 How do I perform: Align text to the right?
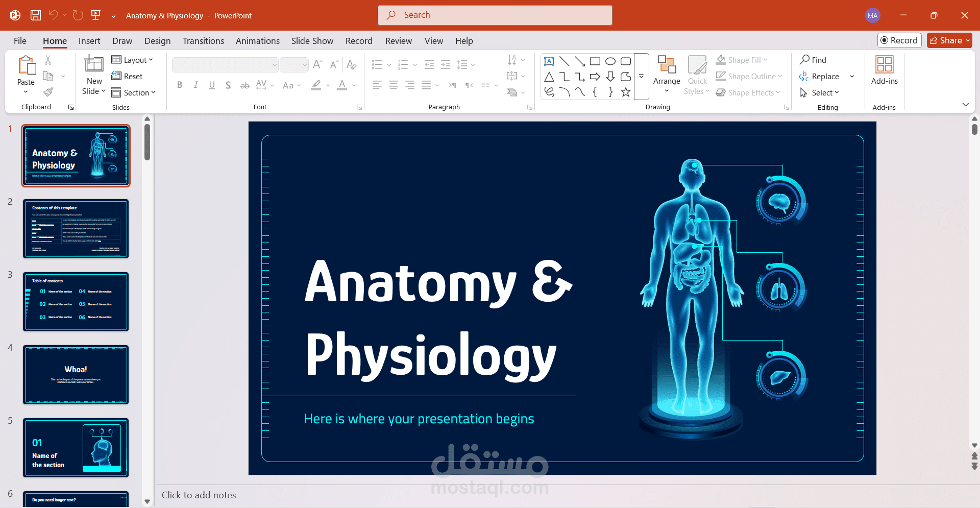pyautogui.click(x=410, y=85)
